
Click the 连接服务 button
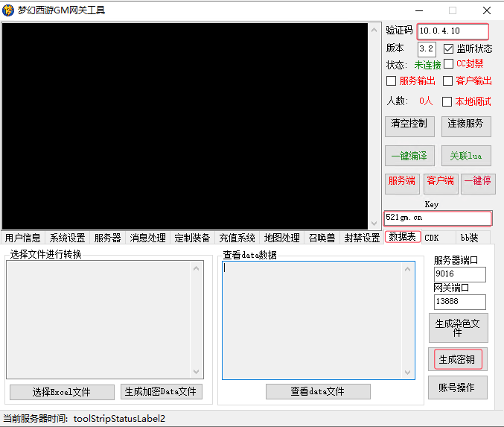466,124
